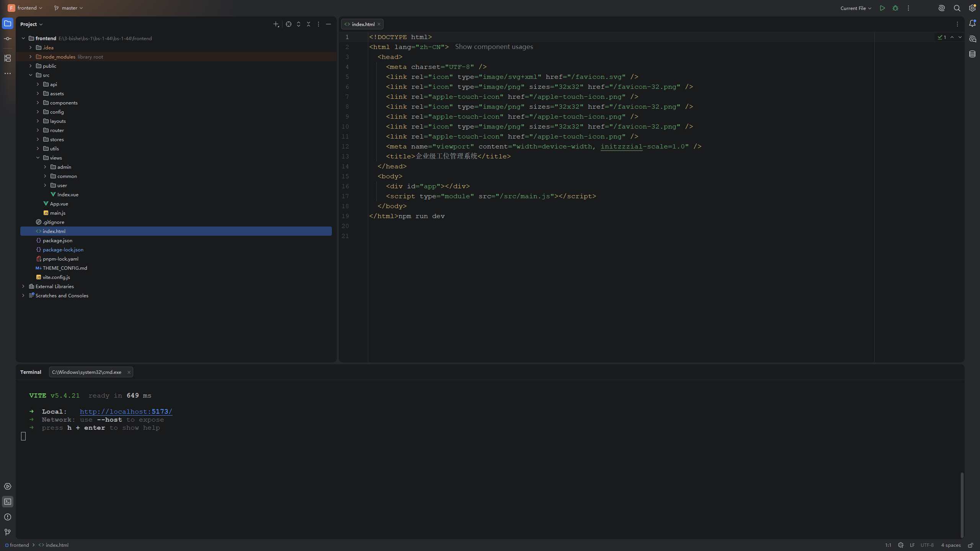
Task: Jump to next highlighted problem
Action: [x=960, y=37]
